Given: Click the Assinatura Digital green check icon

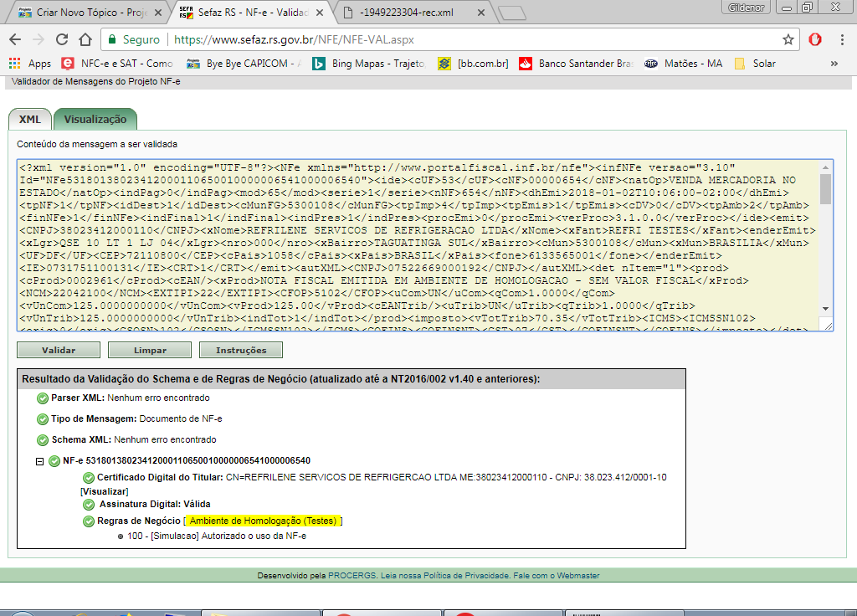Looking at the screenshot, I should point(89,505).
